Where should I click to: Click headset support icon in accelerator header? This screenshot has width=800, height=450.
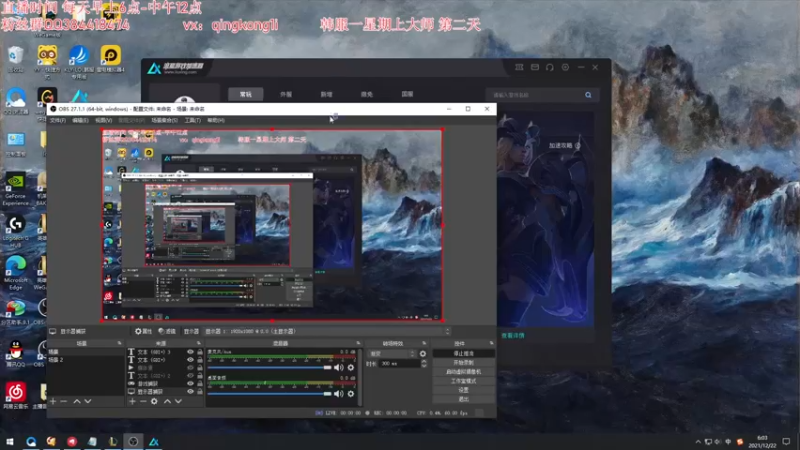(549, 67)
